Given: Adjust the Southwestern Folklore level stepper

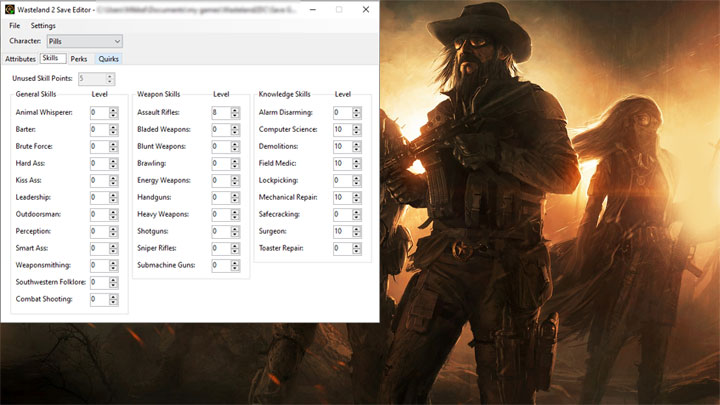Looking at the screenshot, I should tap(113, 282).
